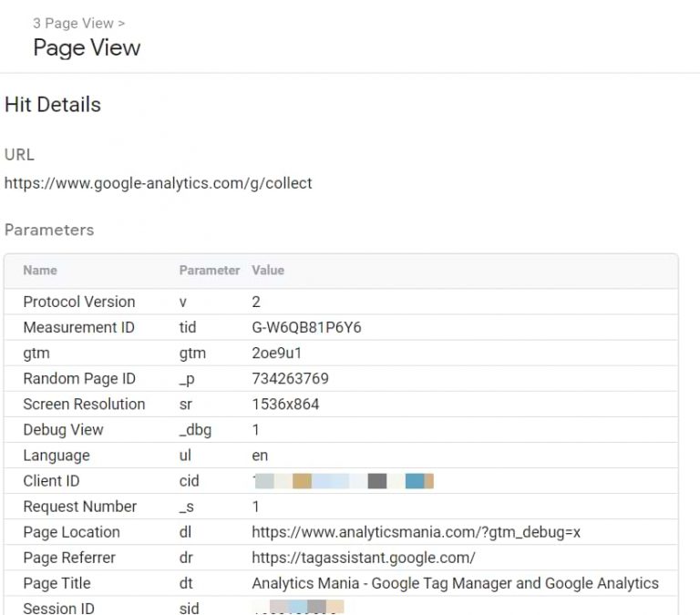
Task: Click the Measurement ID value G-W6QB81P6Y6
Action: click(306, 327)
